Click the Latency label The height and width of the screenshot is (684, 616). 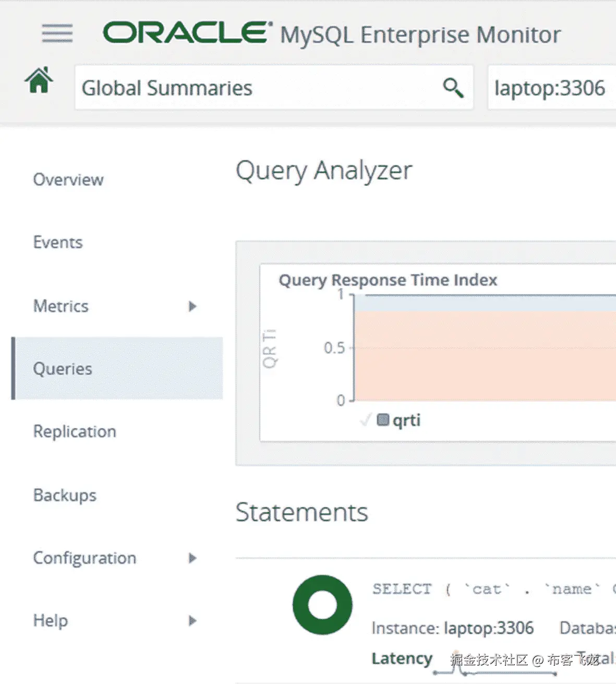pyautogui.click(x=402, y=658)
